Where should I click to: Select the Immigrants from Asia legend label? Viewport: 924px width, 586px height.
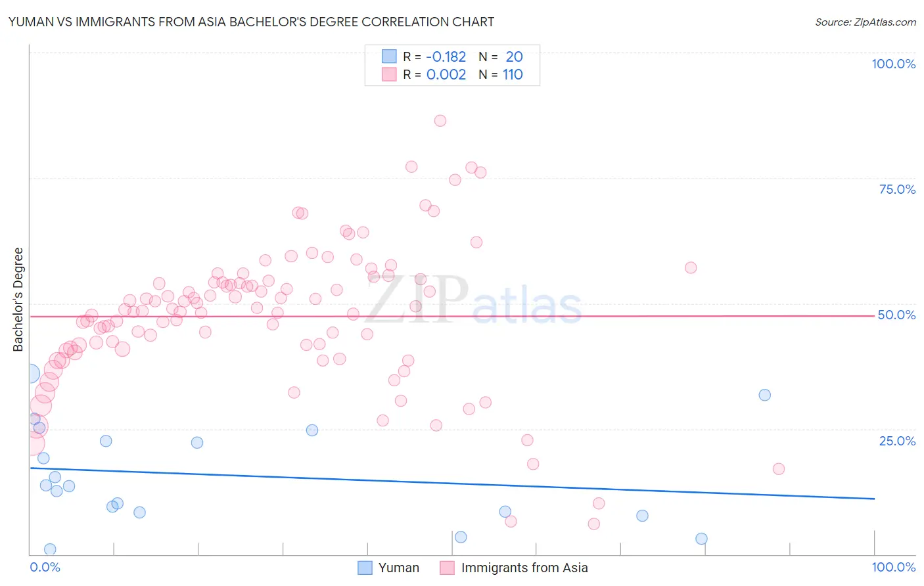coord(524,568)
